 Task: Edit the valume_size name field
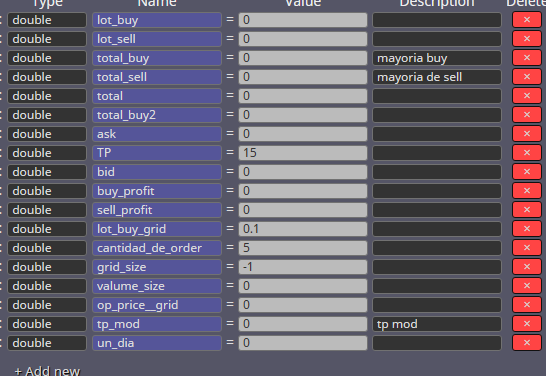tap(157, 286)
